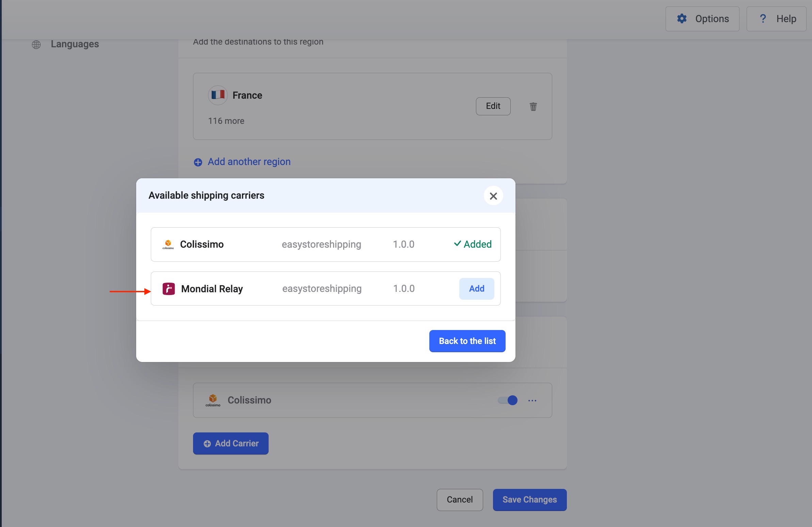Click the Mondial Relay logo icon
The image size is (812, 527).
[169, 289]
